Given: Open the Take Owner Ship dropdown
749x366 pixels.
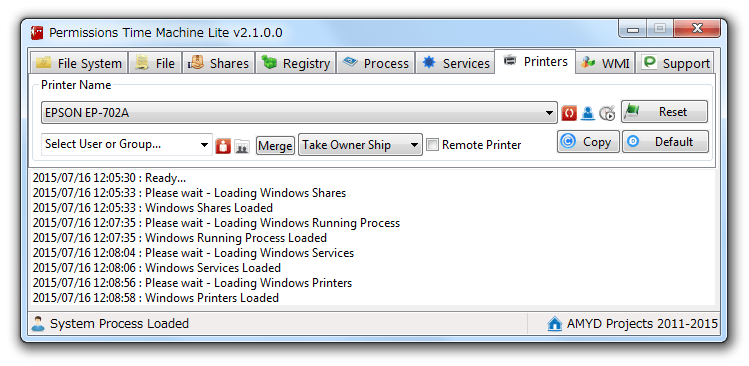Looking at the screenshot, I should [360, 145].
